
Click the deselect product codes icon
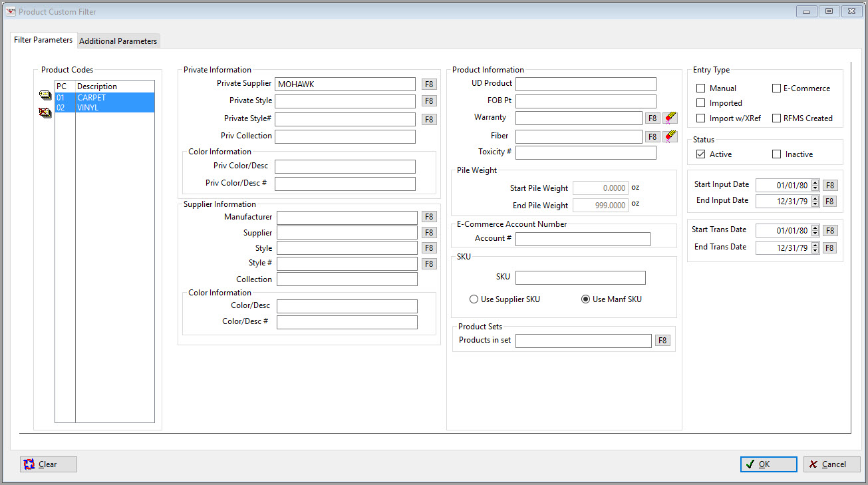pos(45,112)
